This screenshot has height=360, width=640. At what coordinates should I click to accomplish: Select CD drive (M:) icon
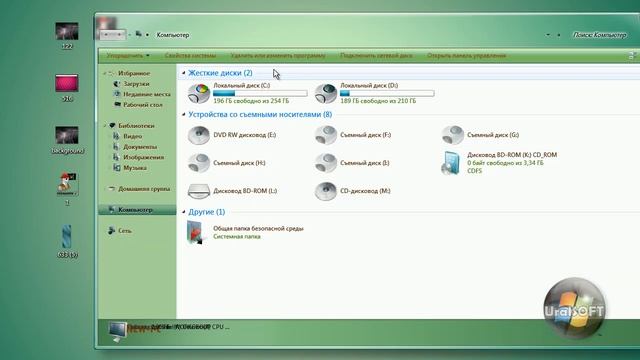tap(326, 191)
